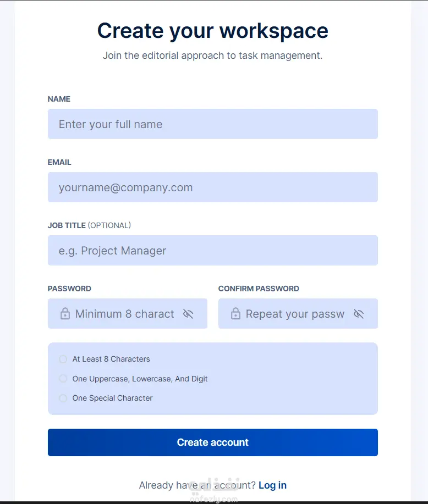Focus the Enter your full name field
The height and width of the screenshot is (504, 428).
[213, 124]
